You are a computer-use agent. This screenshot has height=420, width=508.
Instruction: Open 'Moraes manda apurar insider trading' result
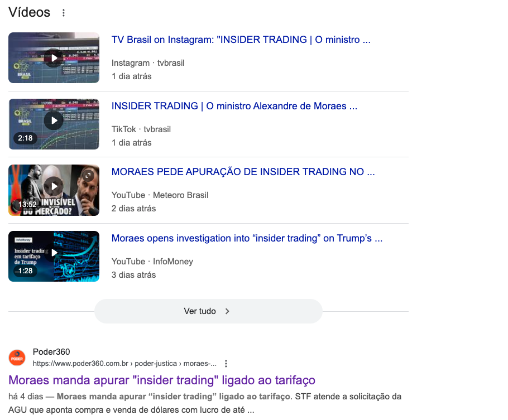pyautogui.click(x=162, y=380)
